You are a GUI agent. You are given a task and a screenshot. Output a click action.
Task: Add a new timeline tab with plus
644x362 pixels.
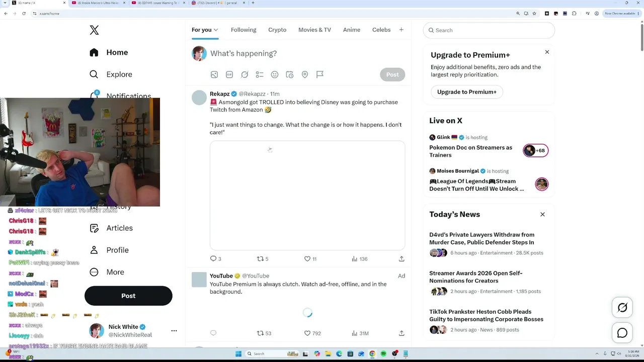[x=401, y=30]
